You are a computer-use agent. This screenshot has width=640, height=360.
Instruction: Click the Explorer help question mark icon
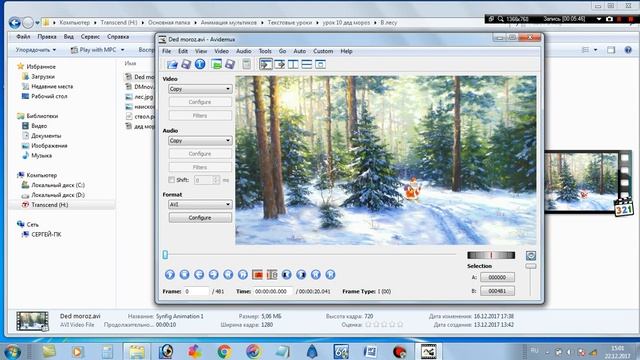(628, 50)
